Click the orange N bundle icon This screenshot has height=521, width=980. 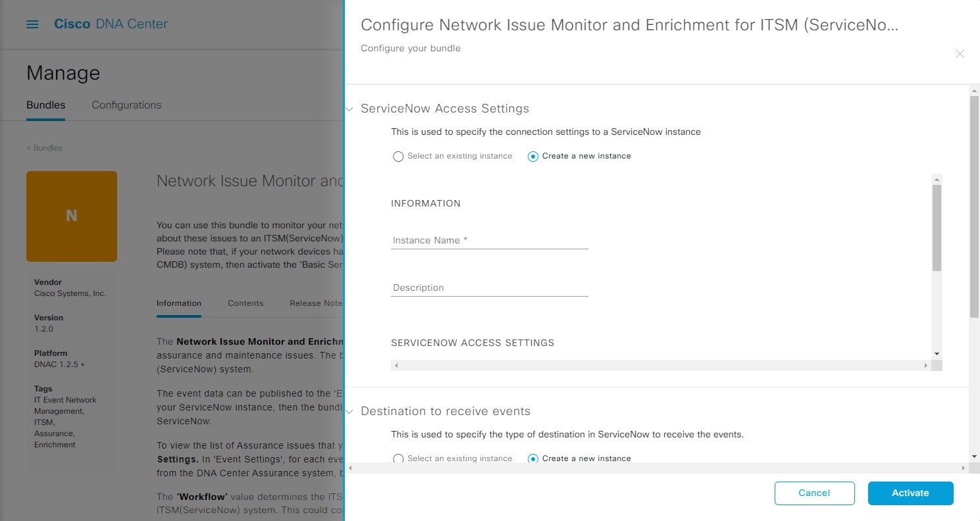(x=72, y=216)
